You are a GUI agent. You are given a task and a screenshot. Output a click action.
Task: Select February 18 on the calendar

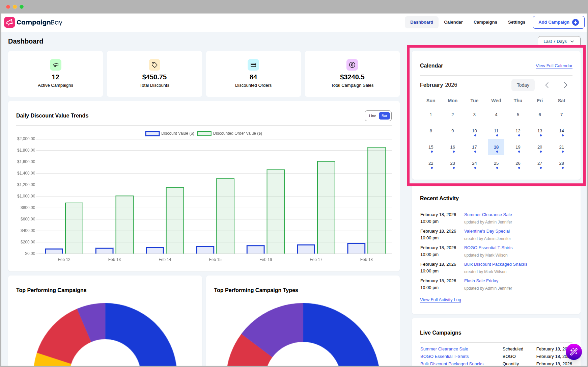pos(496,147)
